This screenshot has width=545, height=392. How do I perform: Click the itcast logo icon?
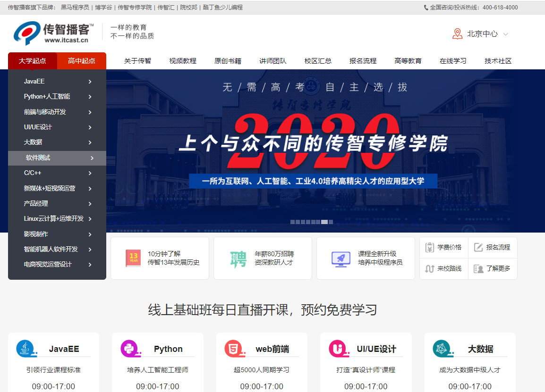pos(27,33)
